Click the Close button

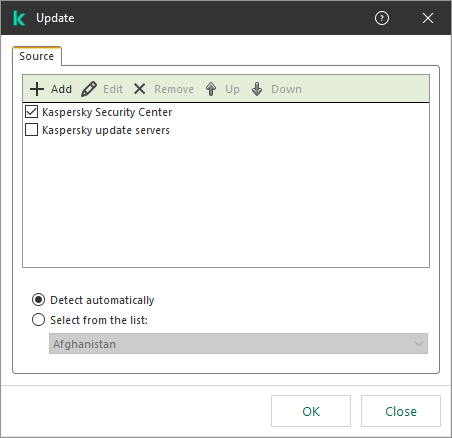pos(401,411)
